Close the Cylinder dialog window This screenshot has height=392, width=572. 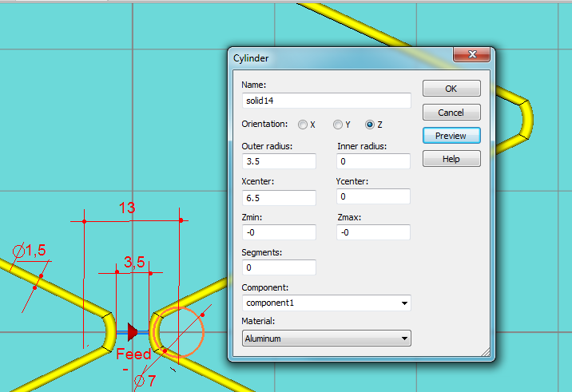pos(471,54)
